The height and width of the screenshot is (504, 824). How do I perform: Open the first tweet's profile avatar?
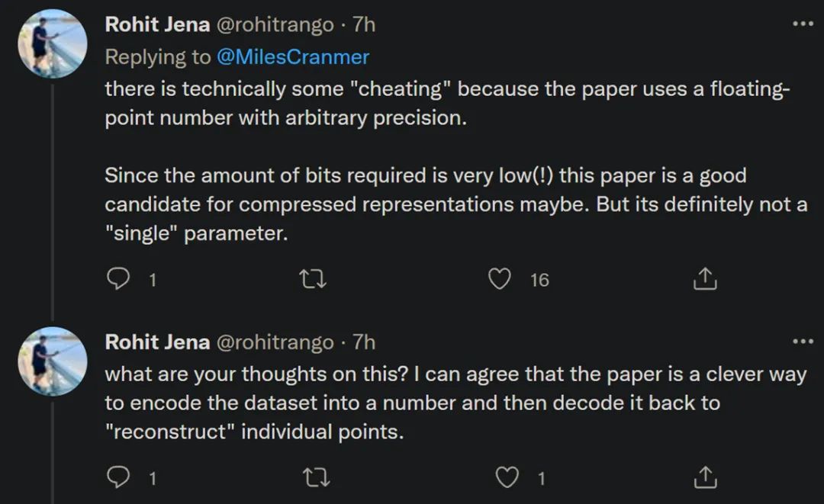click(52, 43)
